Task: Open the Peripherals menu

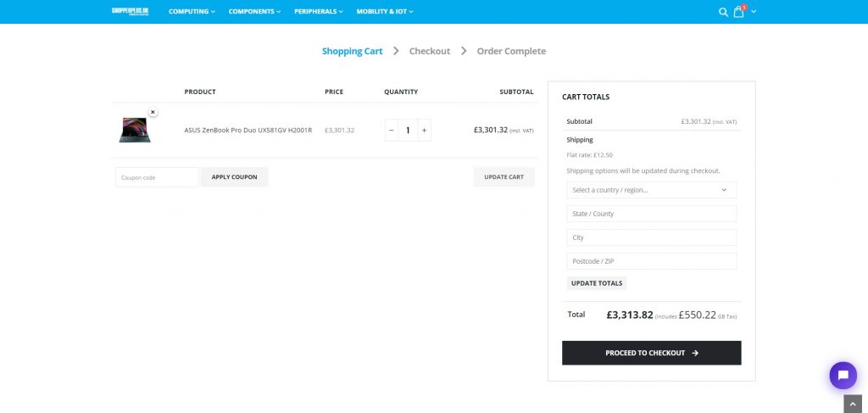Action: [319, 11]
